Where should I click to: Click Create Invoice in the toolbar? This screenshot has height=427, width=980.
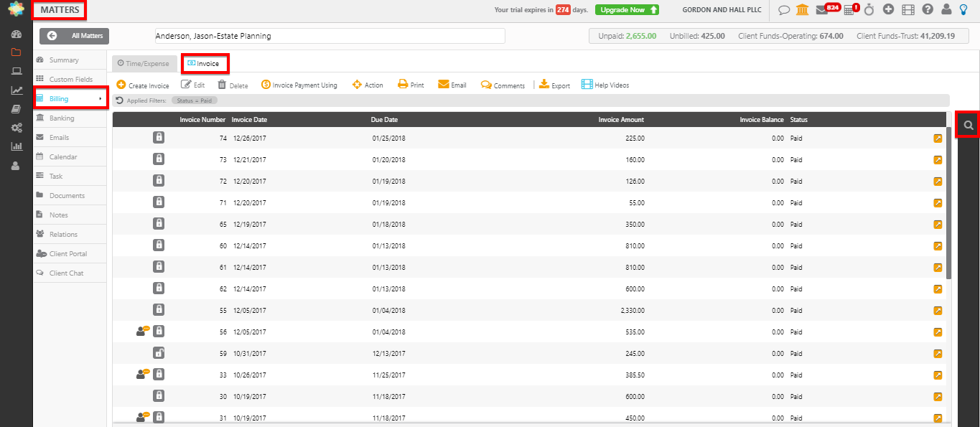pos(143,85)
